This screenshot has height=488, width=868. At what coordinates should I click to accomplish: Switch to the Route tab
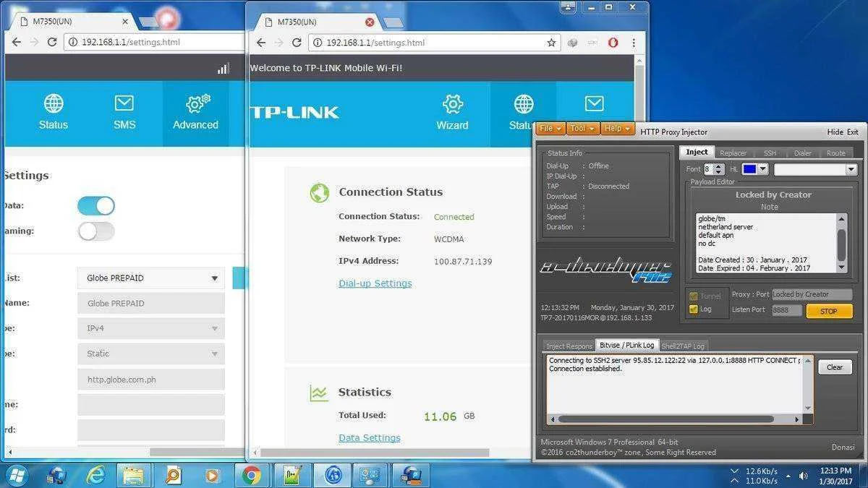[835, 153]
